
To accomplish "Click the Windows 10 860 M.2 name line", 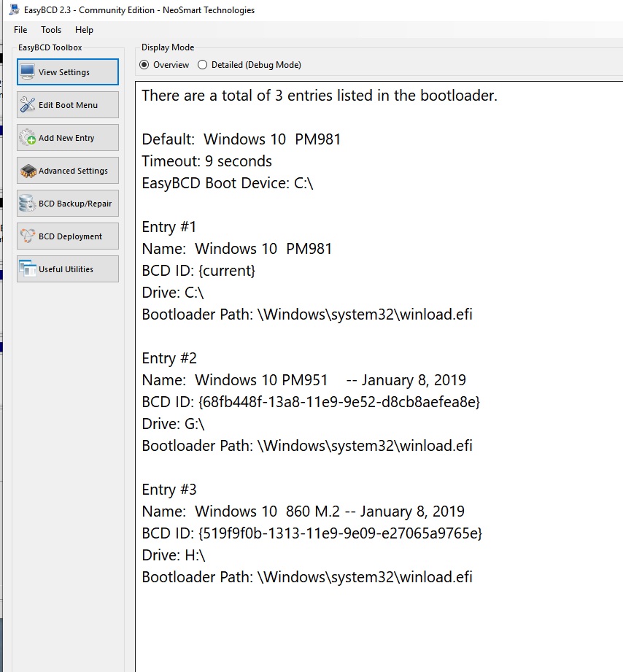I will point(303,511).
